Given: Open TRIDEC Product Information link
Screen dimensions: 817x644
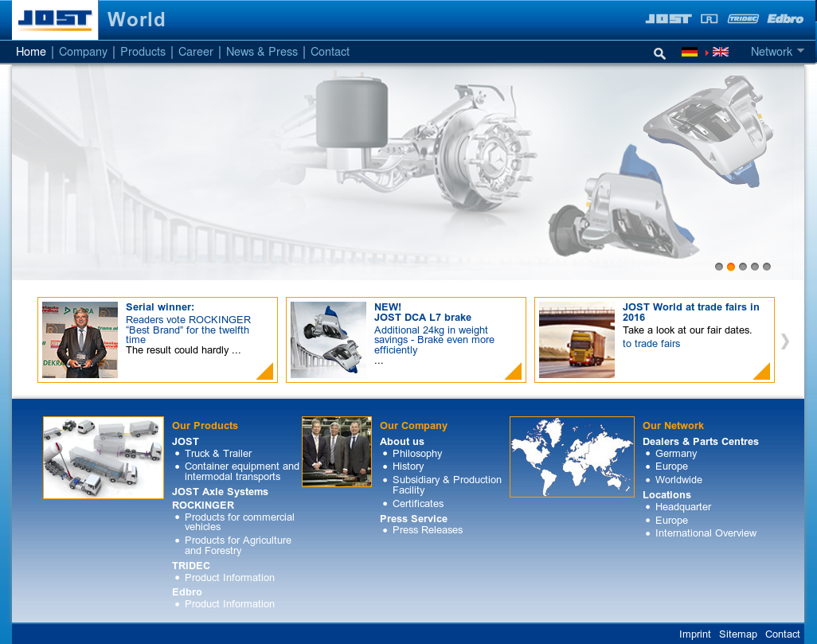Looking at the screenshot, I should coord(229,578).
